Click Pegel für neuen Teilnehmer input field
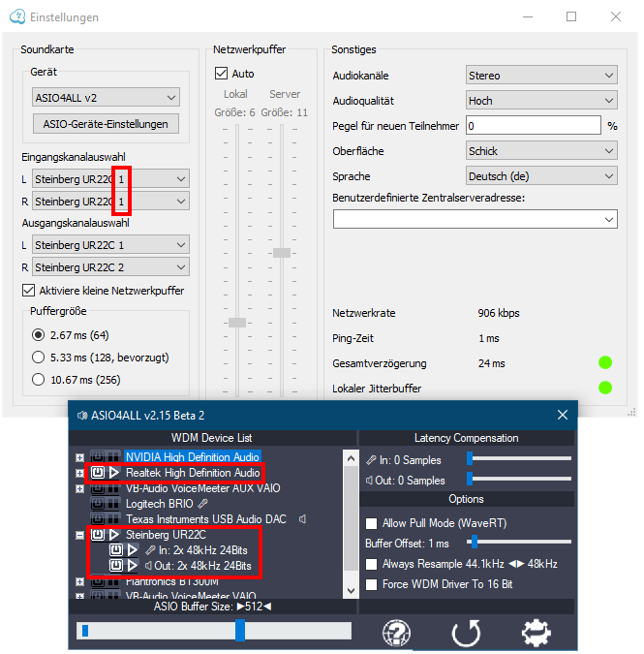 point(534,126)
